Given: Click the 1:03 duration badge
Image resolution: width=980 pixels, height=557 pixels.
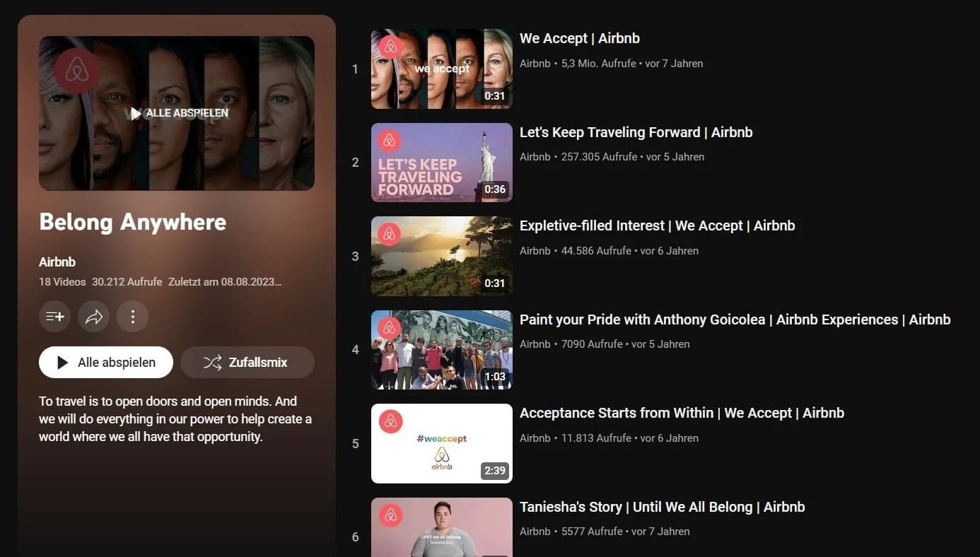Looking at the screenshot, I should (495, 377).
